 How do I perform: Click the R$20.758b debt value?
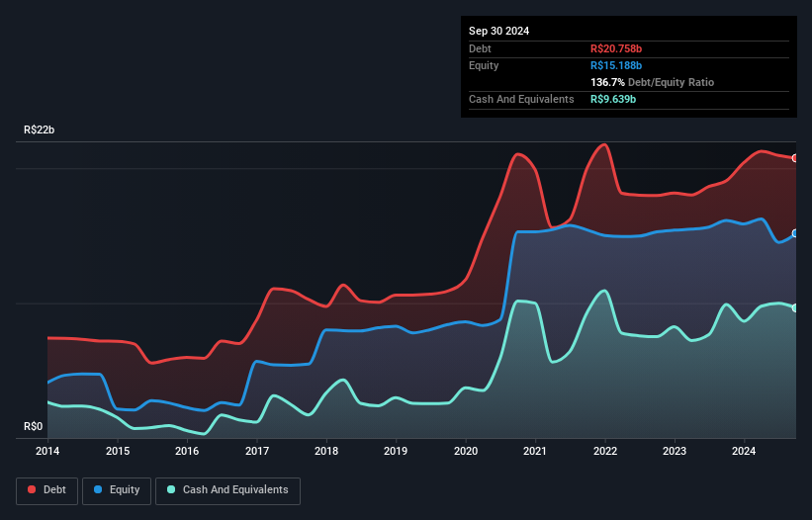616,48
